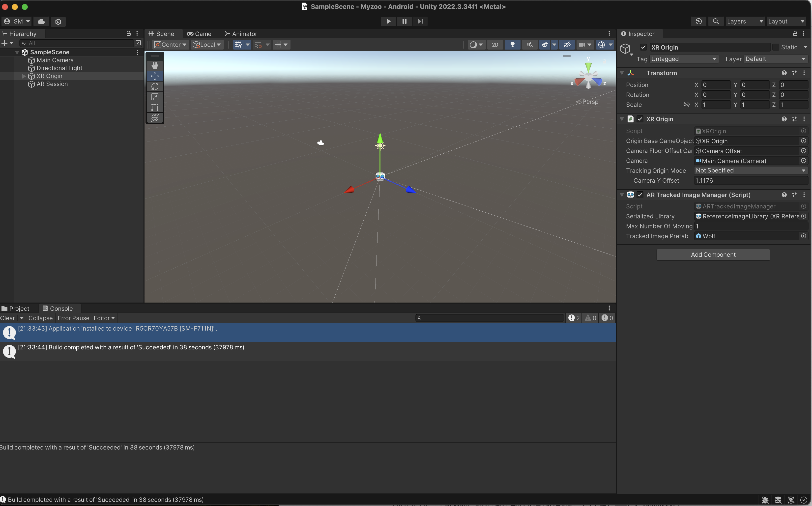Switch to the Animator tab
Image resolution: width=812 pixels, height=506 pixels.
pyautogui.click(x=241, y=34)
